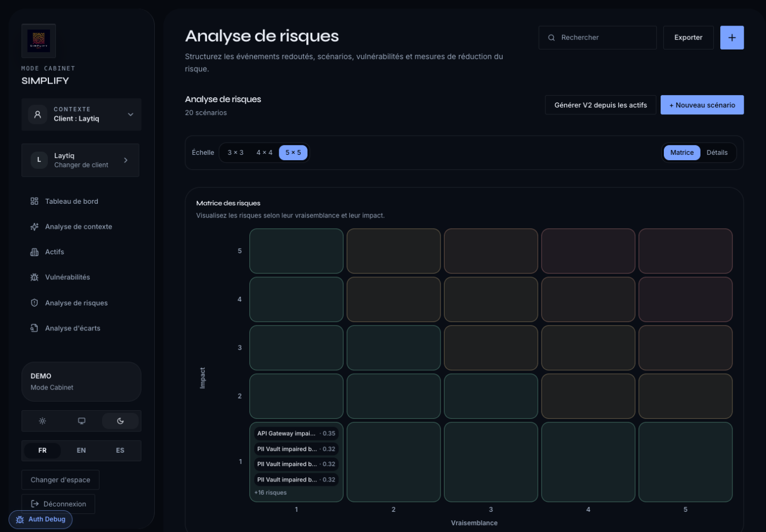This screenshot has height=532, width=766.
Task: Expand the +16 risques list
Action: tap(270, 493)
